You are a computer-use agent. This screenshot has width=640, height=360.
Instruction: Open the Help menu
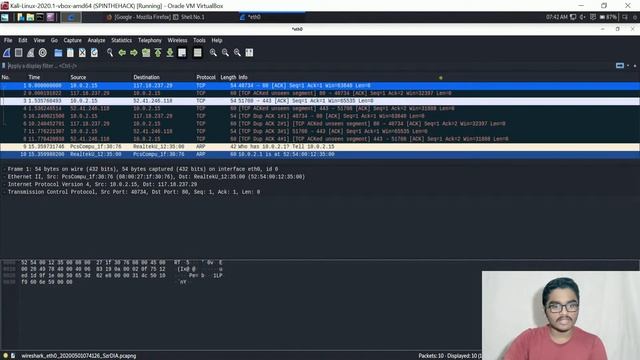pyautogui.click(x=217, y=40)
